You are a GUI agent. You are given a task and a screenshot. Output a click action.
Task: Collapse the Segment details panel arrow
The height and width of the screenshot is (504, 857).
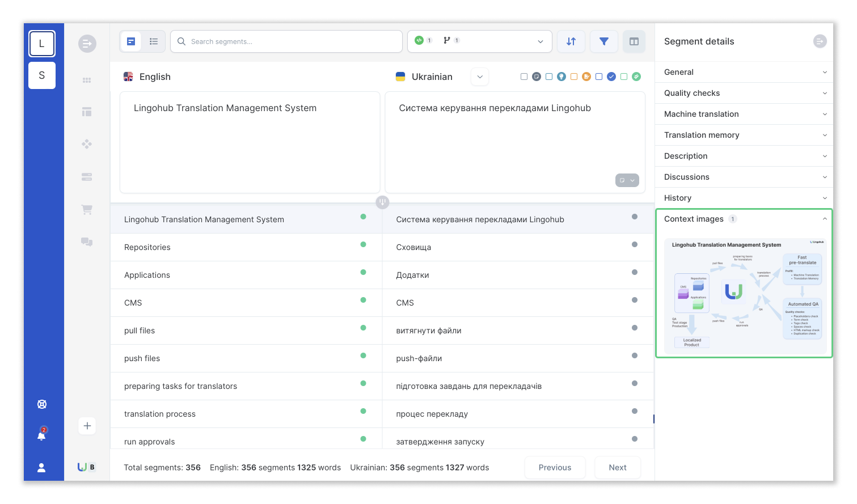(x=820, y=41)
